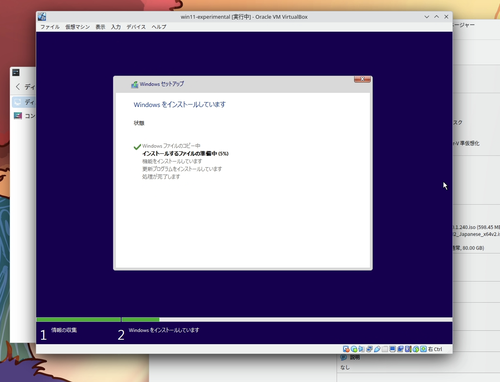Click the 処理が完了します step

click(x=161, y=177)
